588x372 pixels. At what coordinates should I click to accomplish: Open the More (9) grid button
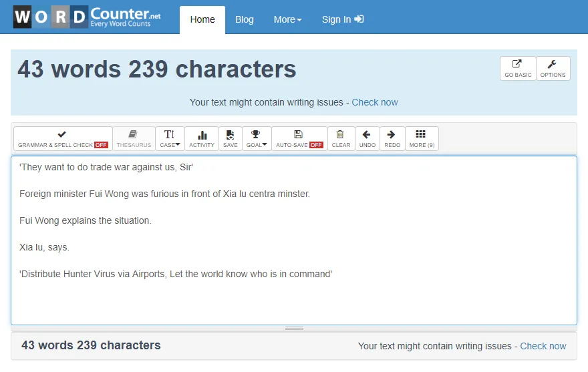[x=422, y=139]
